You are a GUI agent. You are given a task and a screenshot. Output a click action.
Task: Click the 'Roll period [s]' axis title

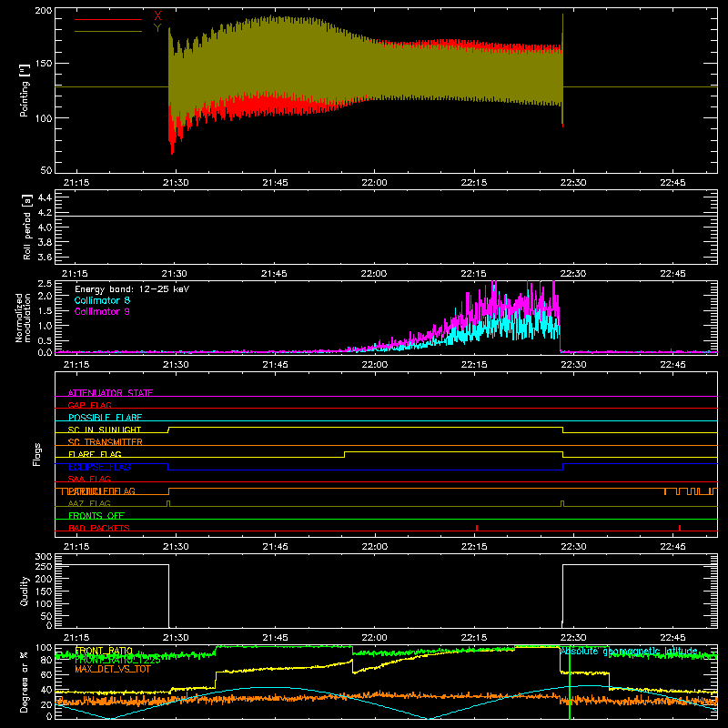pyautogui.click(x=26, y=227)
